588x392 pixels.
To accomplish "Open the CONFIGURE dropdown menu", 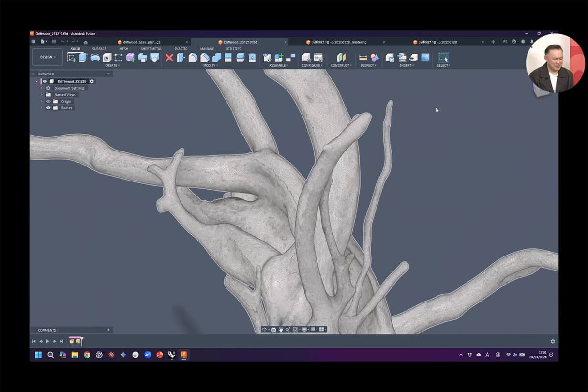I will click(x=312, y=65).
